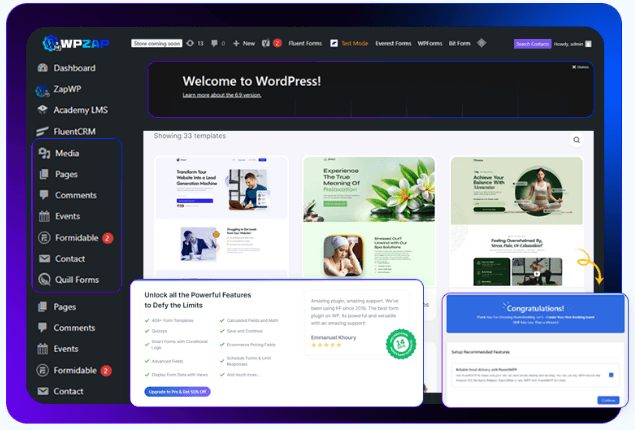This screenshot has height=430, width=635.
Task: Click the template search magnifier icon
Action: click(577, 141)
